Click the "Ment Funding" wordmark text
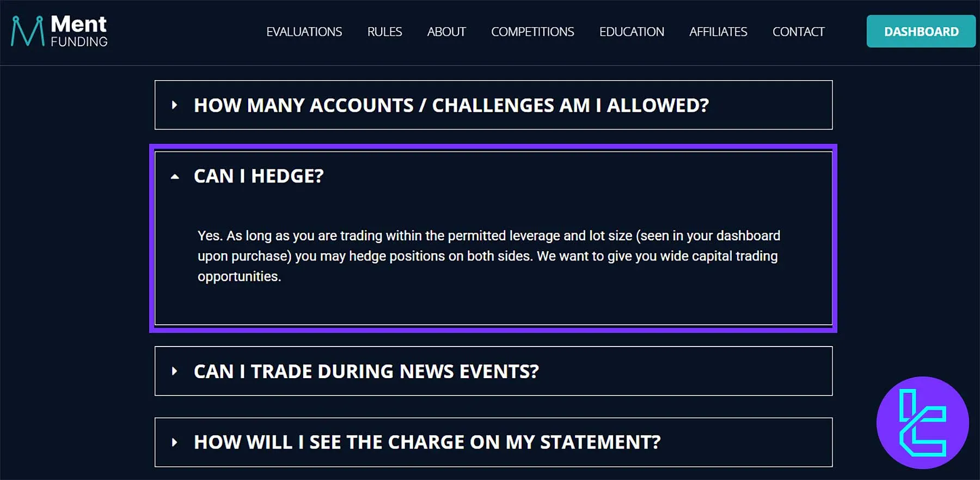The image size is (980, 480). (x=79, y=31)
